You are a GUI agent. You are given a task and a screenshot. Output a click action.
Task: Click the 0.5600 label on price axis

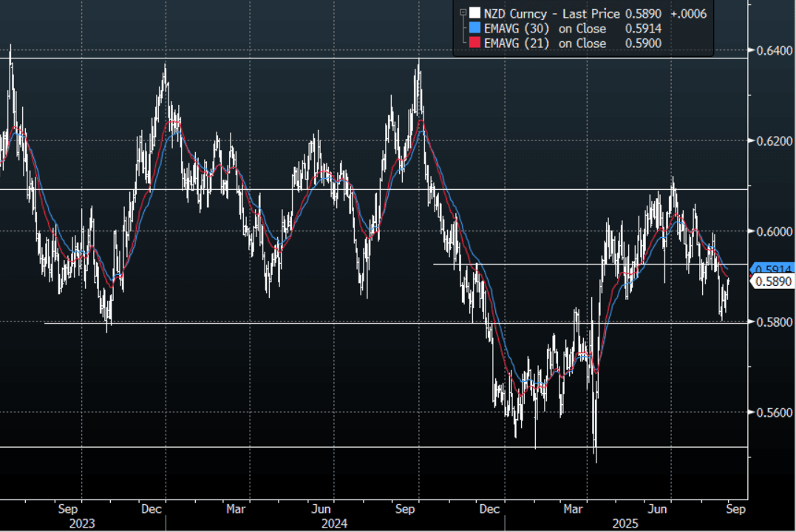[771, 412]
